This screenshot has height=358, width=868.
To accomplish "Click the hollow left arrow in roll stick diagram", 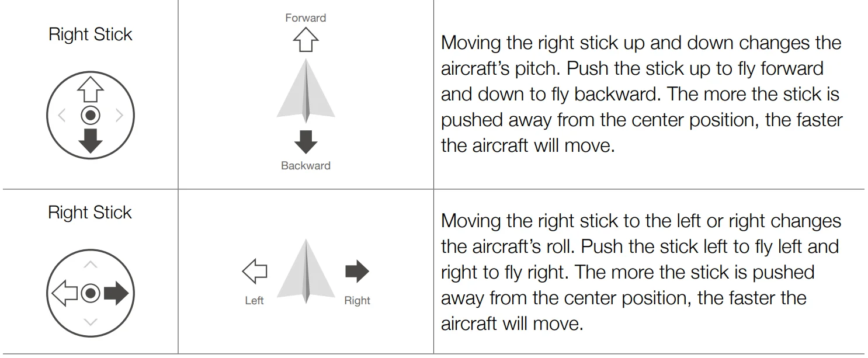I will tap(64, 293).
